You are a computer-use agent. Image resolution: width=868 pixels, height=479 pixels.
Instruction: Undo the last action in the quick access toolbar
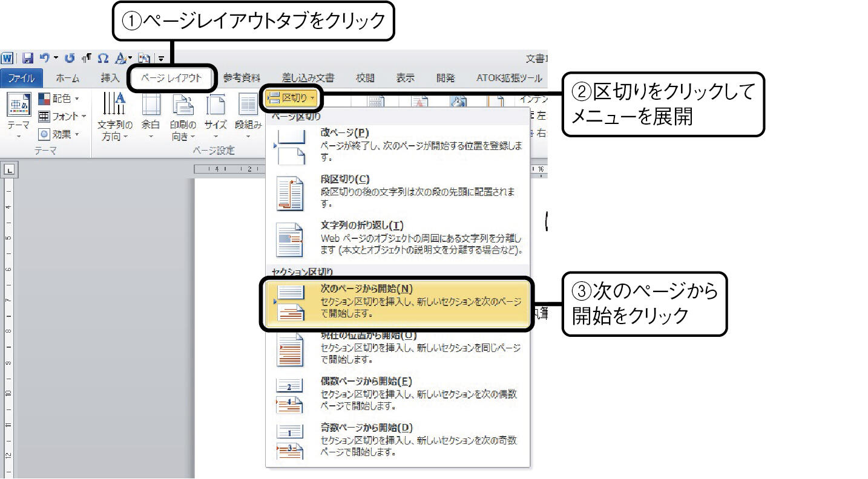(44, 58)
